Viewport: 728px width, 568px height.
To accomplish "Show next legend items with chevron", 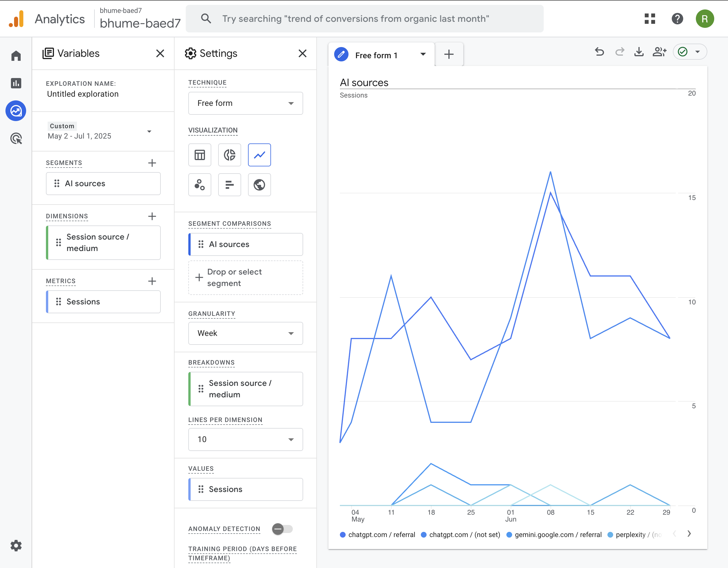I will click(689, 534).
